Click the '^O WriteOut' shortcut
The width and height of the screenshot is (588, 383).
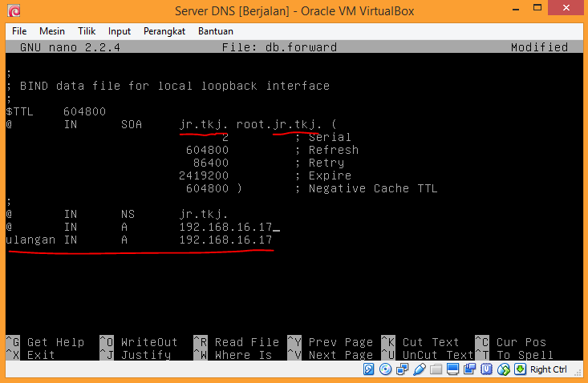coord(139,342)
